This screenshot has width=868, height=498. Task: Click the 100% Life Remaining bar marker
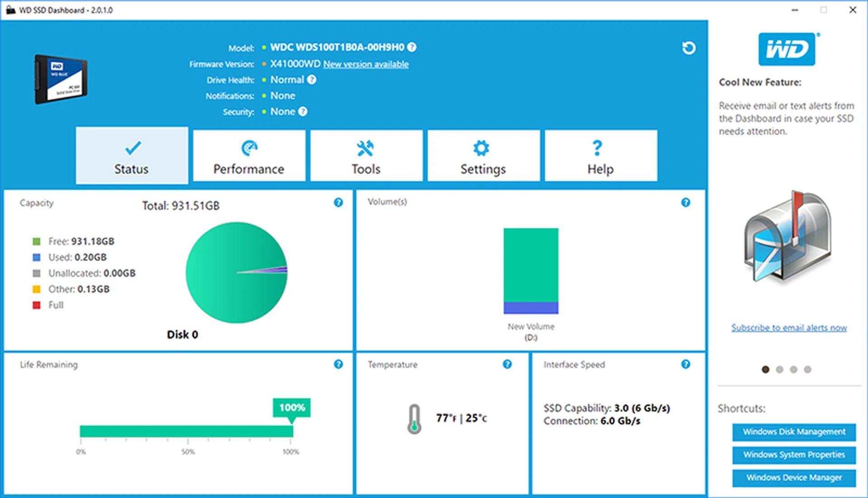pyautogui.click(x=292, y=408)
